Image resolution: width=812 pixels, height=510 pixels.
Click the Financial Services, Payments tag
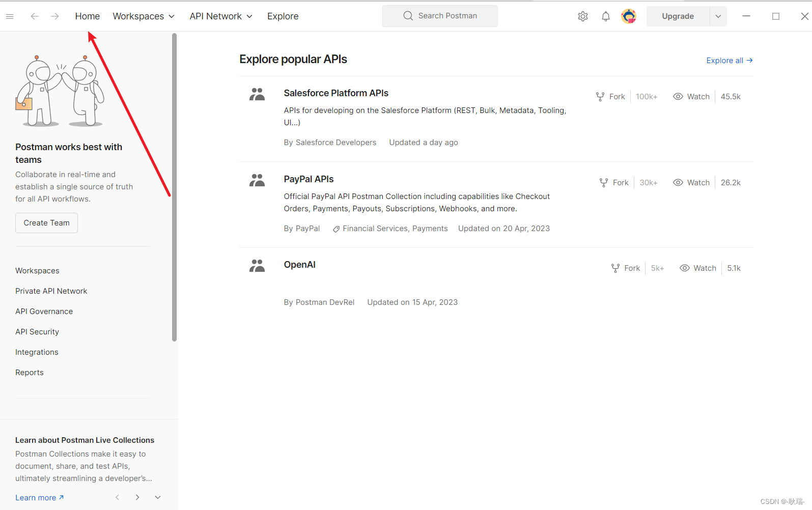coord(390,229)
